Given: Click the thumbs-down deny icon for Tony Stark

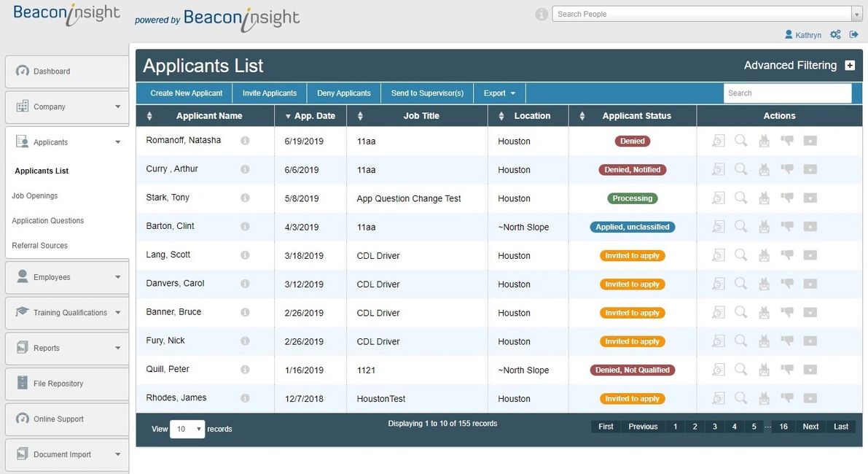Looking at the screenshot, I should click(788, 198).
